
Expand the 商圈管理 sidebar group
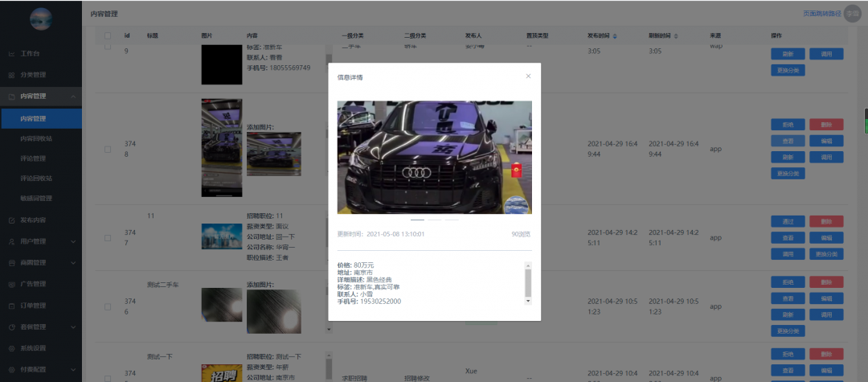[x=74, y=263]
